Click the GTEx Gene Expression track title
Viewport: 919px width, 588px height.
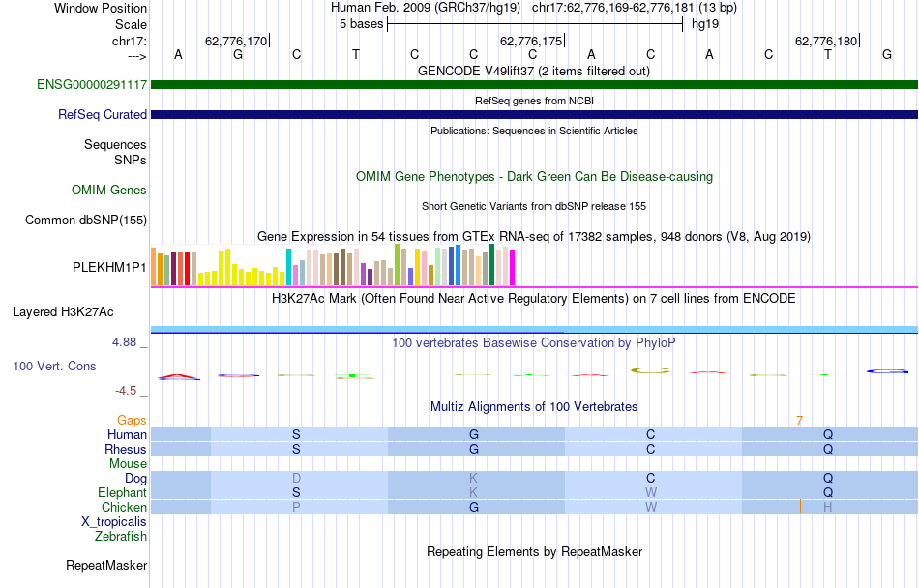point(534,237)
